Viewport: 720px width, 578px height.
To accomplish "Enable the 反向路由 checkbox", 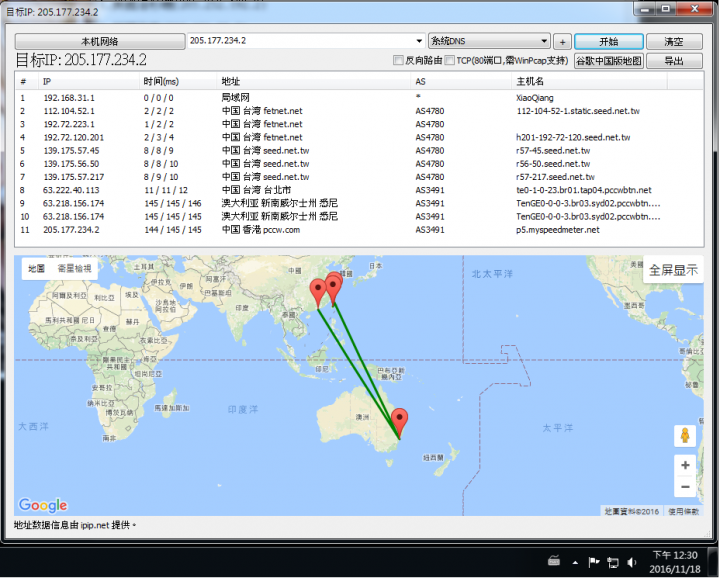I will pyautogui.click(x=398, y=61).
